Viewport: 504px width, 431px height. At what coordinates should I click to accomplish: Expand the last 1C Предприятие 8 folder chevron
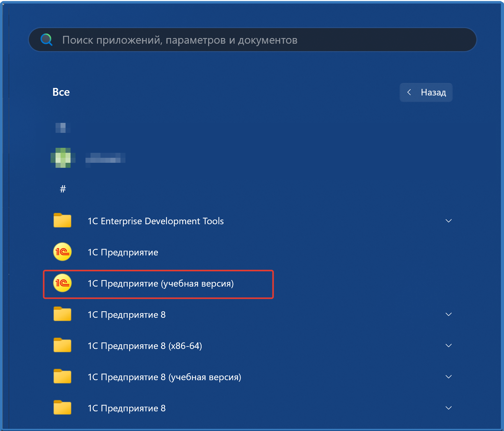coord(448,408)
